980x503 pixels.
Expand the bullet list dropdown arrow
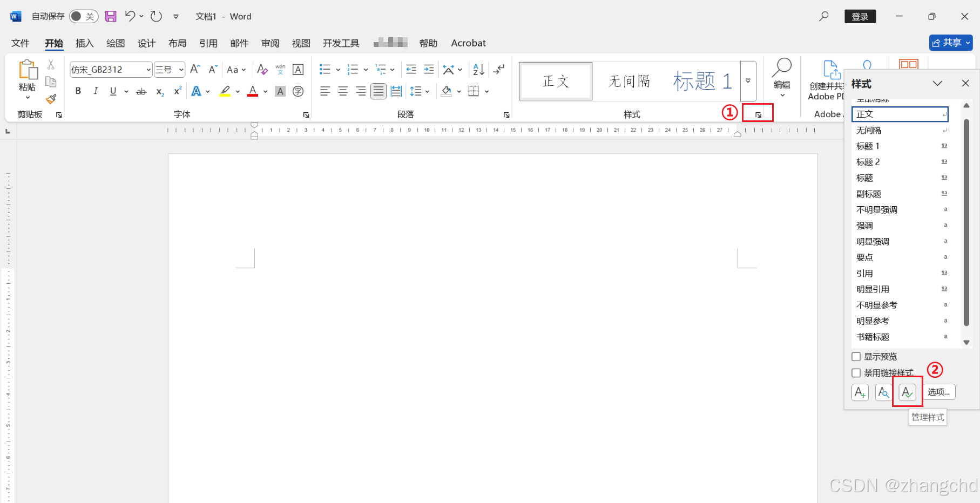click(338, 70)
